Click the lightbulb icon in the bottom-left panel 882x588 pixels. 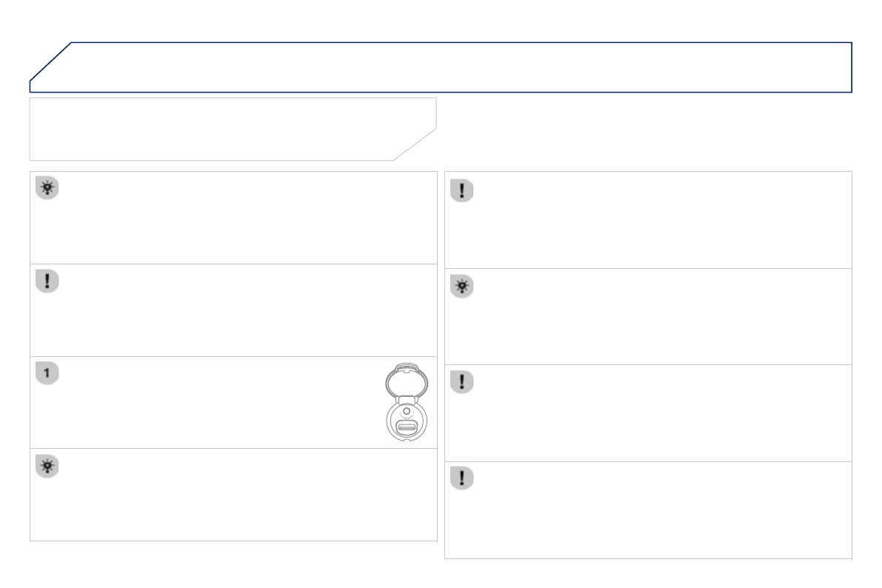(47, 467)
